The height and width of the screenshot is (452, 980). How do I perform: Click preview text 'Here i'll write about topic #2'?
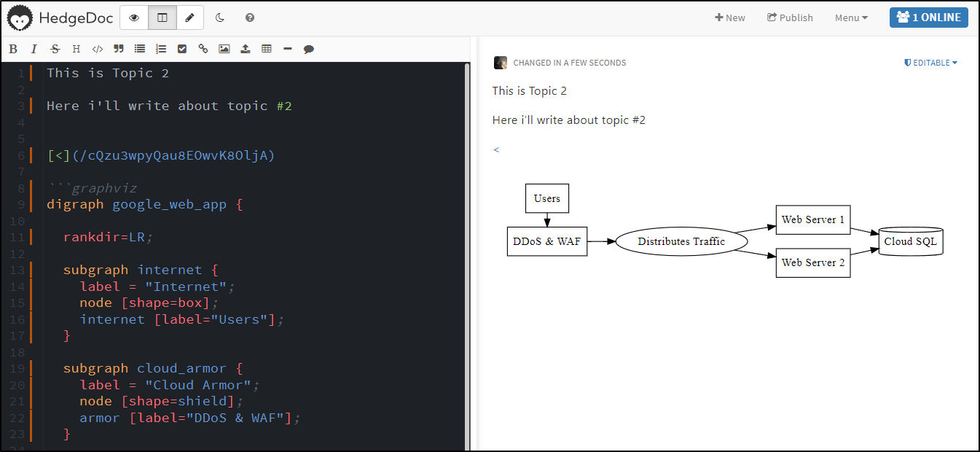click(569, 120)
